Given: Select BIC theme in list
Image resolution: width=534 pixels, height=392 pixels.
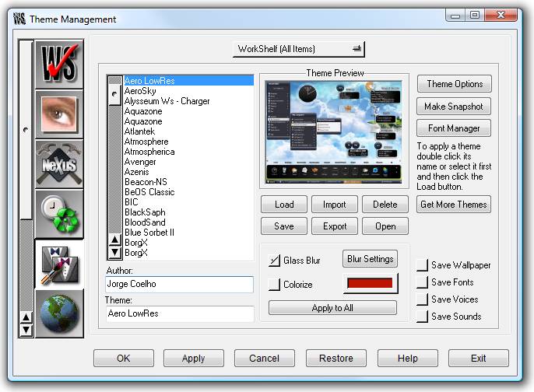Looking at the screenshot, I should click(x=188, y=202).
